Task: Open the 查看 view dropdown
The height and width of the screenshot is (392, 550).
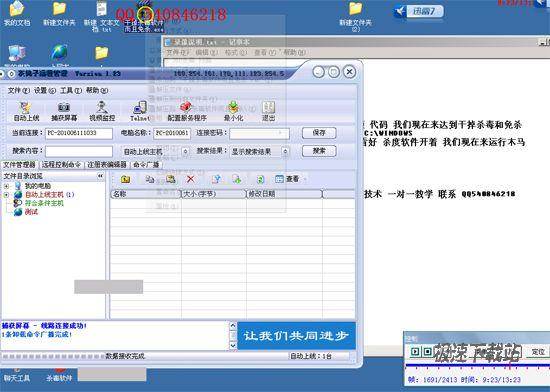Action: click(x=290, y=179)
